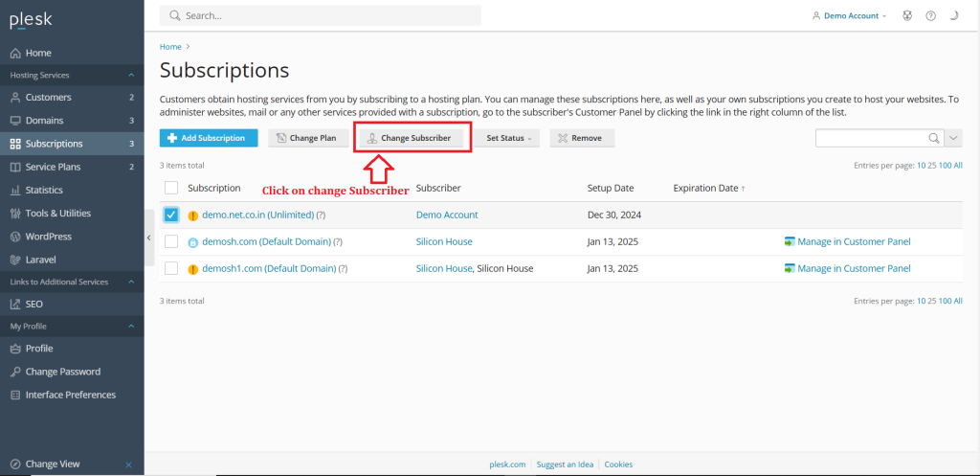The width and height of the screenshot is (980, 476).
Task: Collapse the Hosting Services section
Action: (131, 75)
